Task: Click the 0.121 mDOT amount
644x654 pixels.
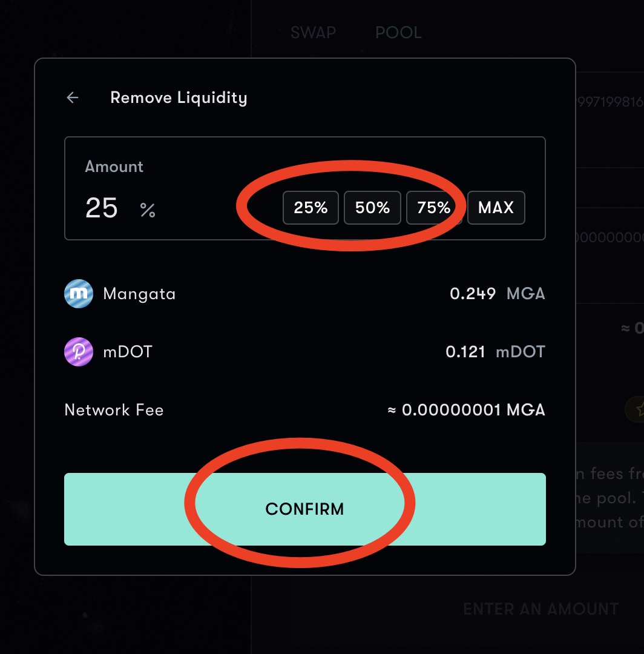Action: coord(495,352)
